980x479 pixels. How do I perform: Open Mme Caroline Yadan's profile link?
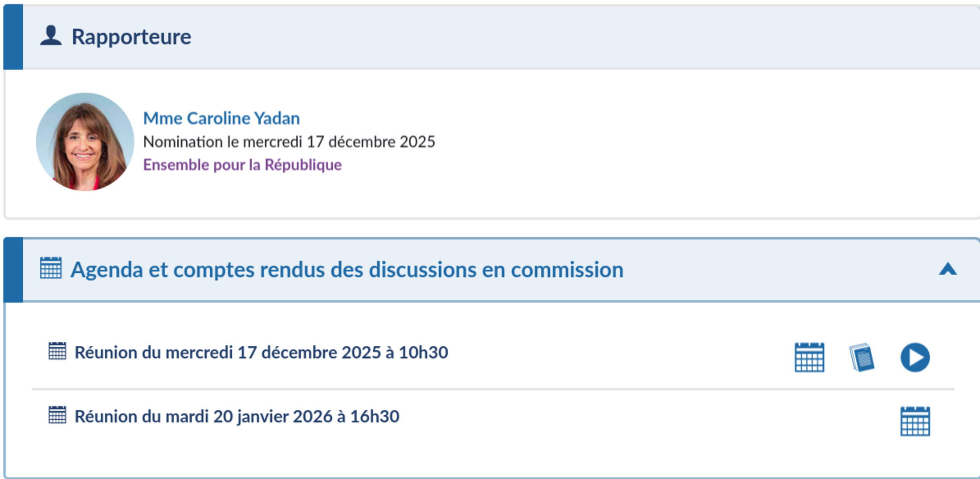click(221, 118)
